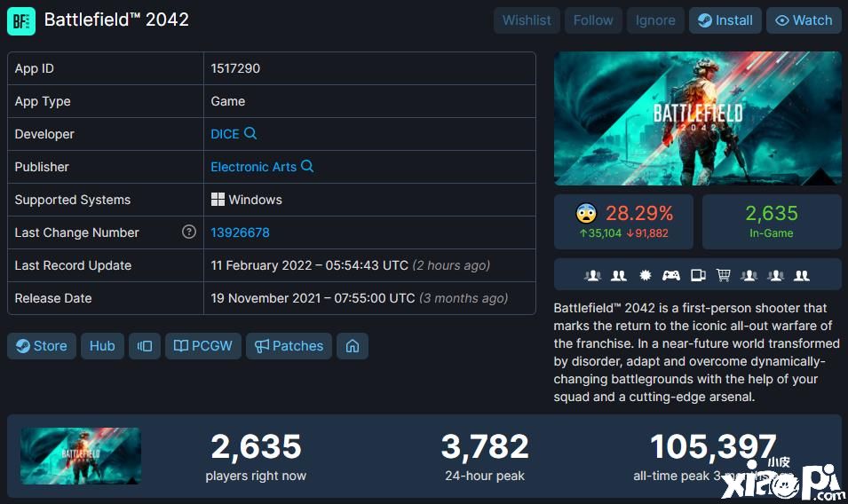
Task: Install the game via Steam
Action: coord(725,20)
